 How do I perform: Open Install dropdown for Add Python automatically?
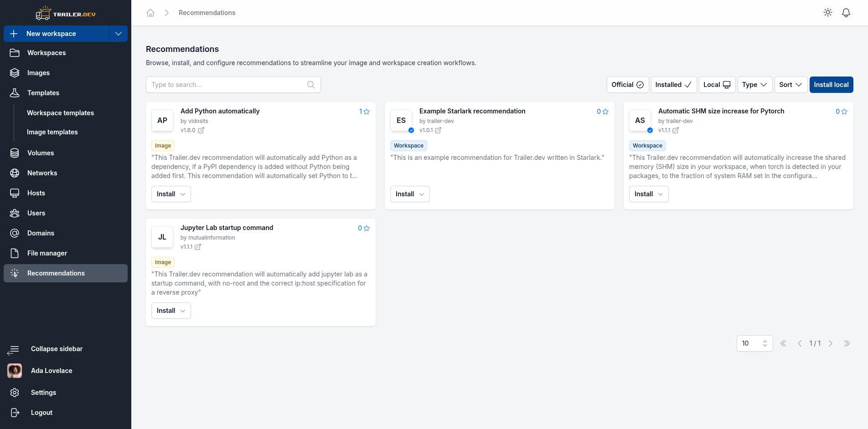point(171,194)
